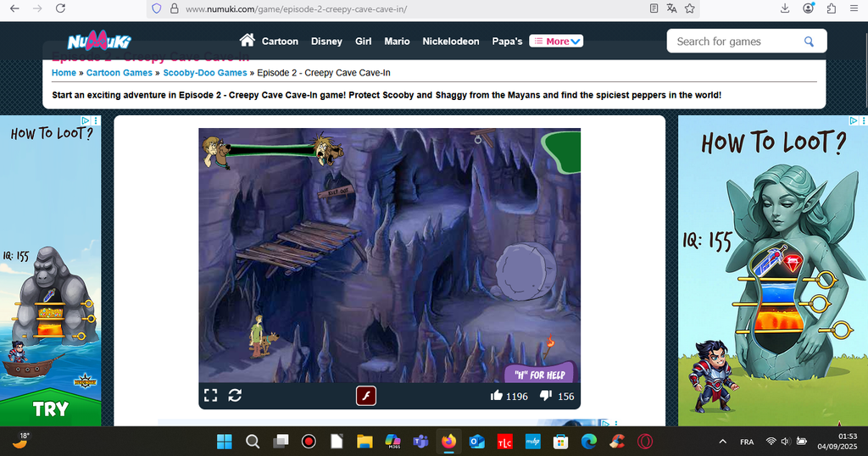Image resolution: width=868 pixels, height=456 pixels.
Task: Reload the game with refresh arrows icon
Action: 235,395
